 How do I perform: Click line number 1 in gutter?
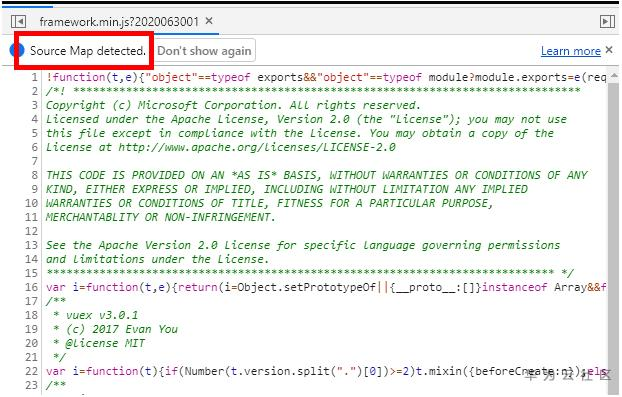(35, 77)
